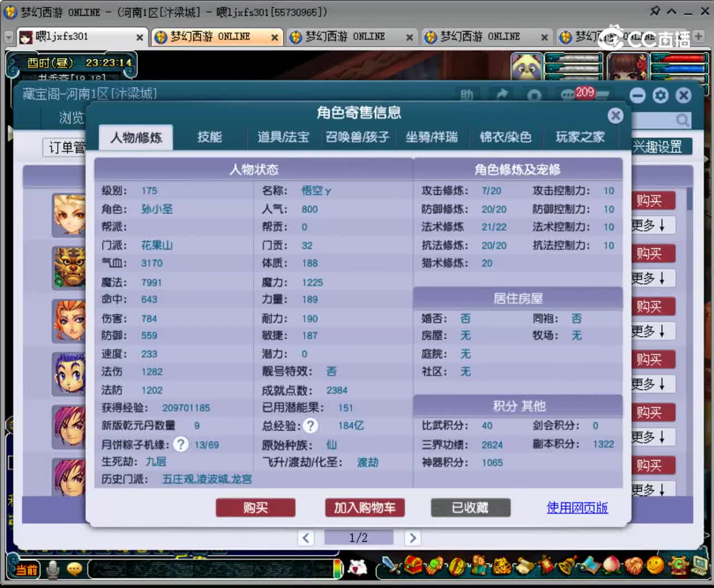Viewport: 714px width, 588px height.
Task: Click the help icon beside 总经验
Action: click(311, 426)
